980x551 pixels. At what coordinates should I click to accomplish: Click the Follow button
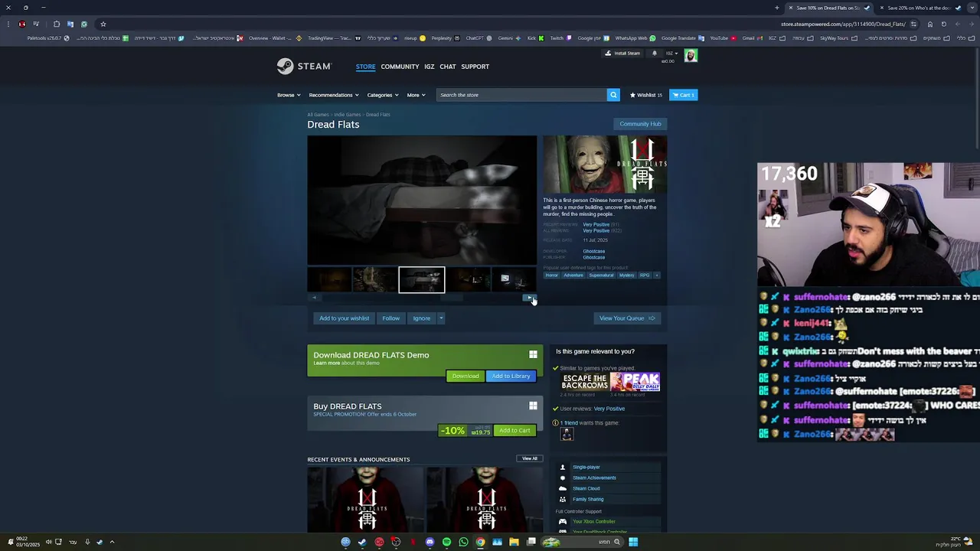point(390,318)
